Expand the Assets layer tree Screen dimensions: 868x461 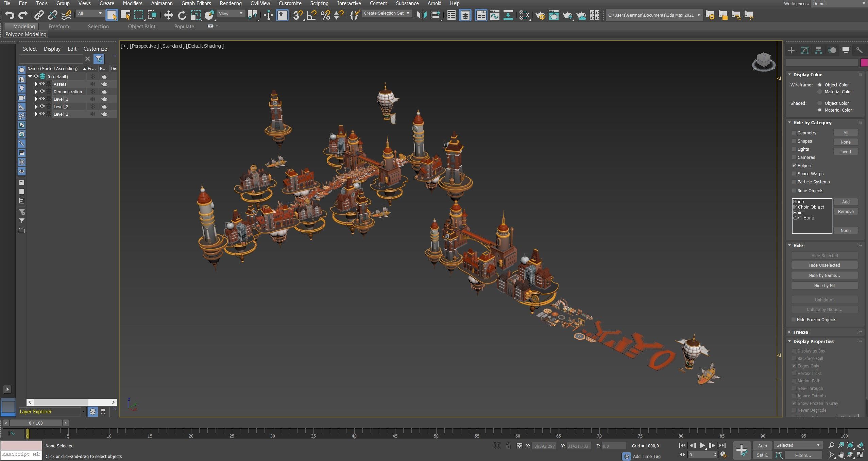click(x=36, y=84)
